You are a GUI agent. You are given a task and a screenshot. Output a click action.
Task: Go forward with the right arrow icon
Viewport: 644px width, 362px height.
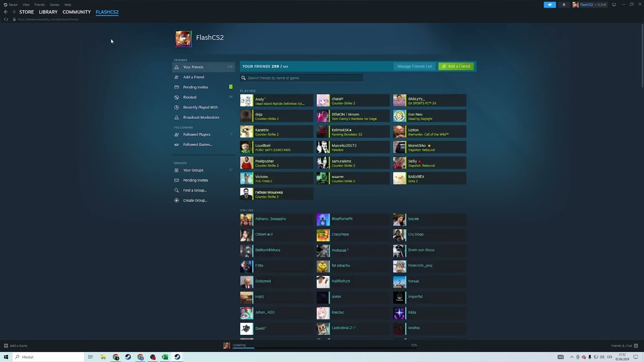[13, 12]
